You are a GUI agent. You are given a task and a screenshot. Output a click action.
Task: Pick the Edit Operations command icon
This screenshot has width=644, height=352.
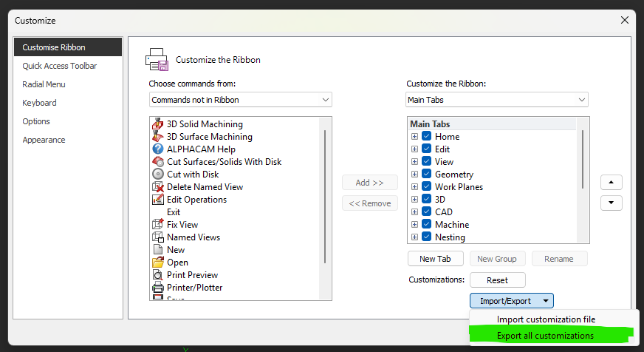point(157,200)
